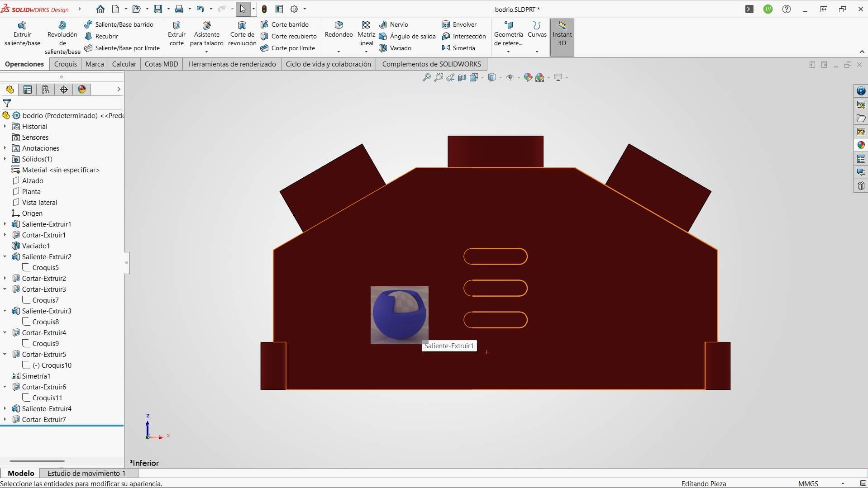This screenshot has height=488, width=868.
Task: Open the Asistente para taladro tool
Action: [x=206, y=34]
